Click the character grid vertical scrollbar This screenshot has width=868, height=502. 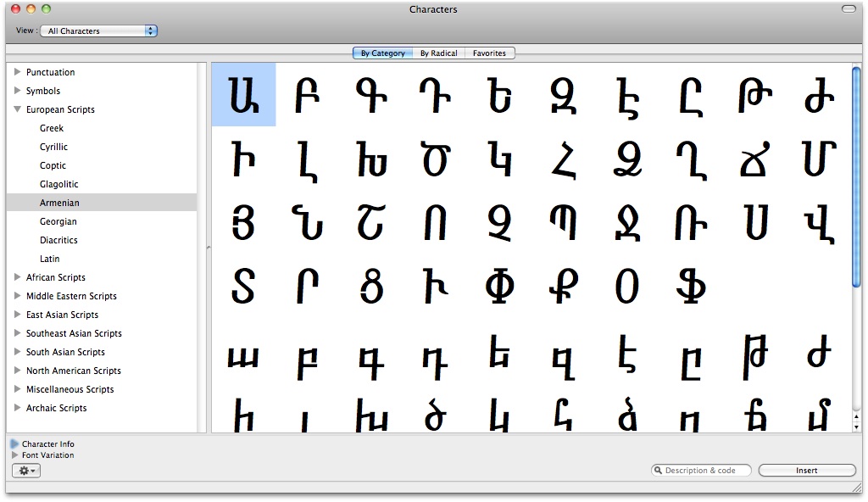coord(856,178)
